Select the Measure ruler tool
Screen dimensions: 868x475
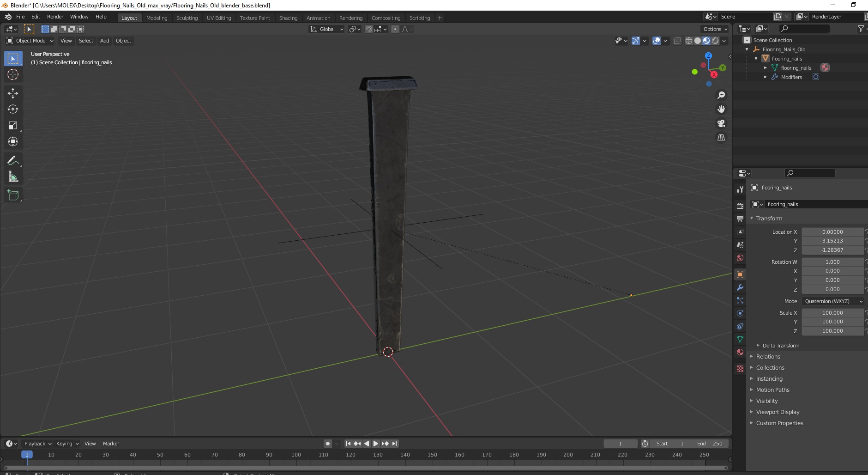13,177
